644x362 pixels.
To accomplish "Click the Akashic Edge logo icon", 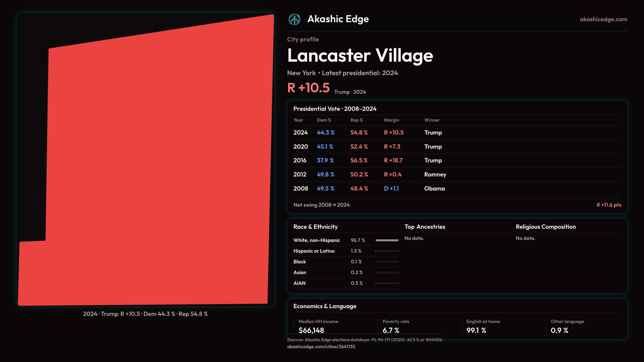I will click(x=294, y=19).
